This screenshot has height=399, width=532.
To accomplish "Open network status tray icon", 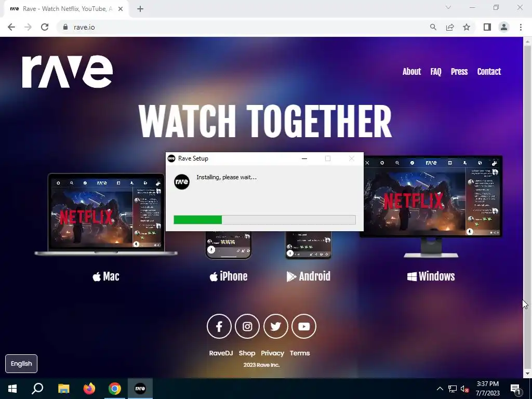I will tap(453, 389).
